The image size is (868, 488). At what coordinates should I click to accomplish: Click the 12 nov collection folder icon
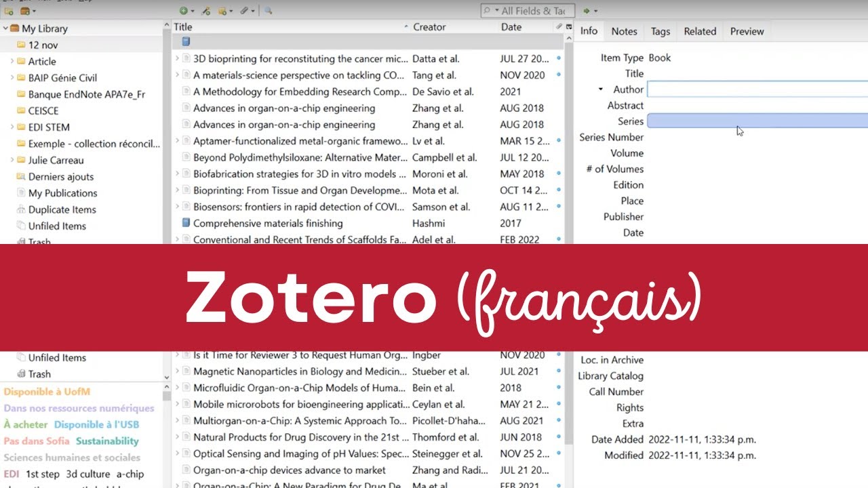[x=22, y=45]
